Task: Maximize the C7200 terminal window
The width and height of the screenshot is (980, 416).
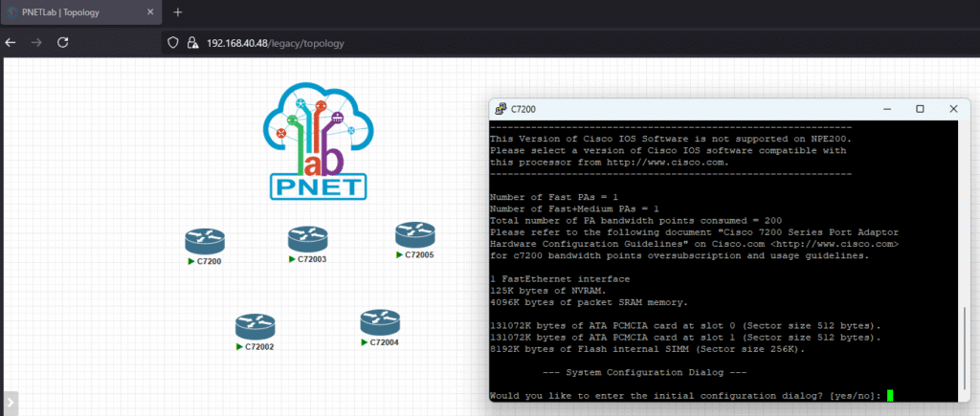Action: 920,110
